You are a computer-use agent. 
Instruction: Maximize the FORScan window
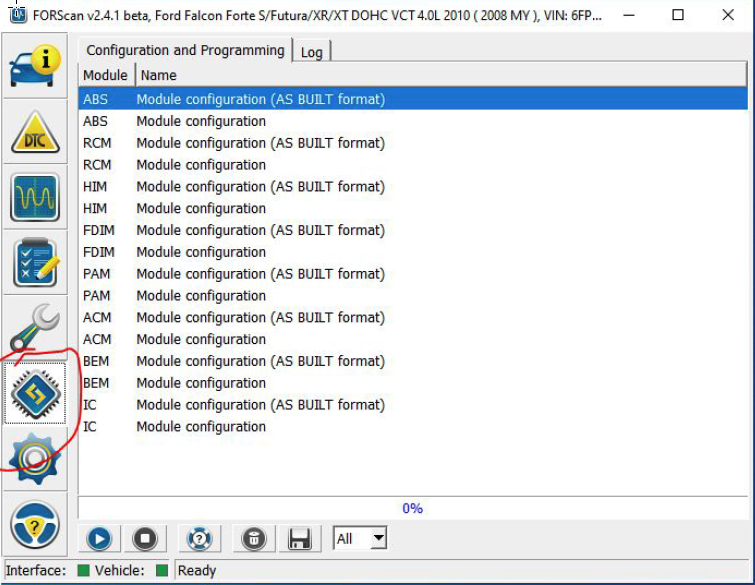point(678,15)
